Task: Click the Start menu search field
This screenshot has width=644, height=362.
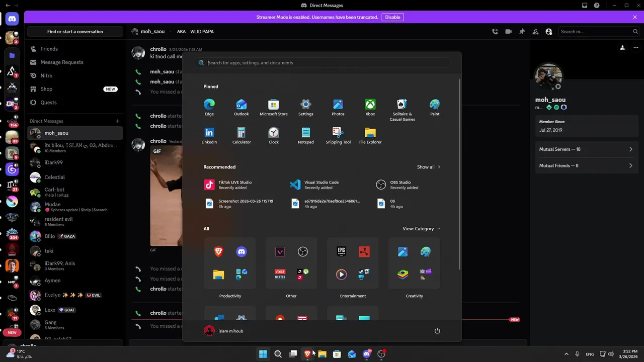Action: coord(322,63)
